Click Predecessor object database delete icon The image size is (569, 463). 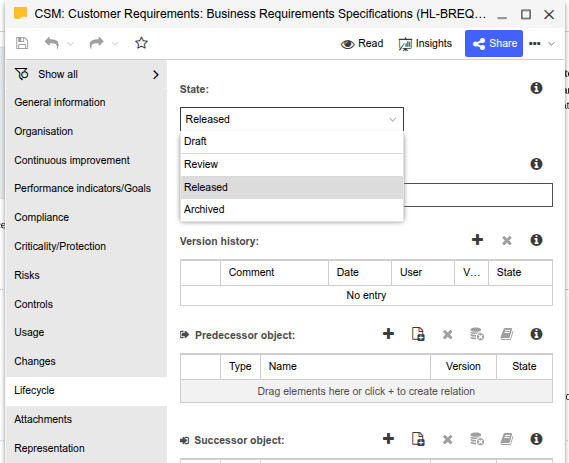pyautogui.click(x=477, y=334)
